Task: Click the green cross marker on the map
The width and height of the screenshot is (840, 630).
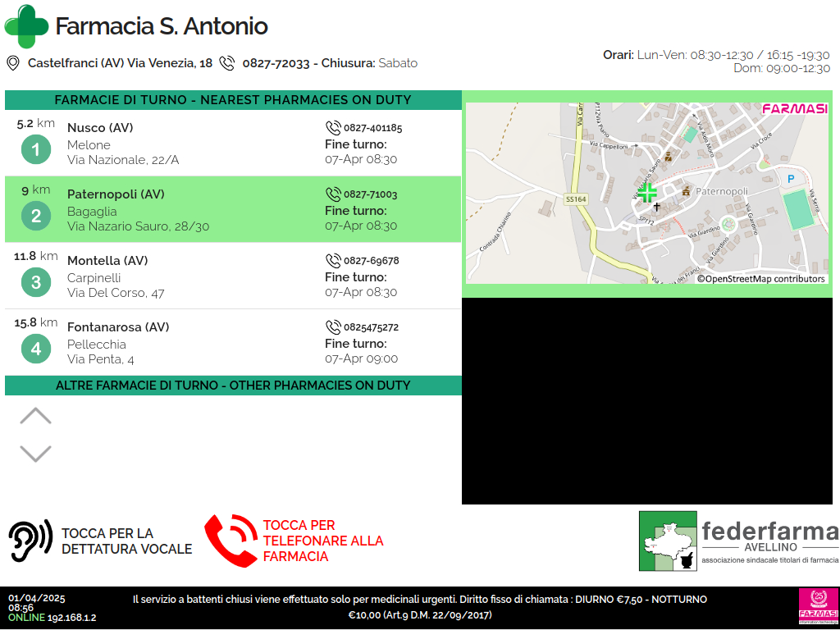Action: click(x=647, y=193)
